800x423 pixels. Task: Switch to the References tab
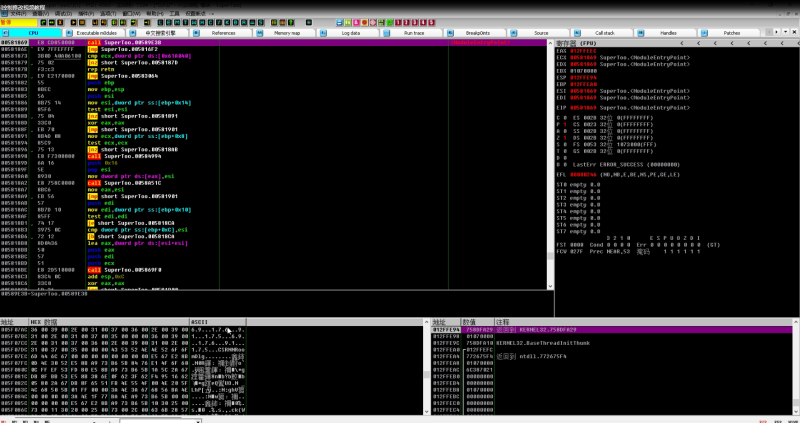[222, 33]
